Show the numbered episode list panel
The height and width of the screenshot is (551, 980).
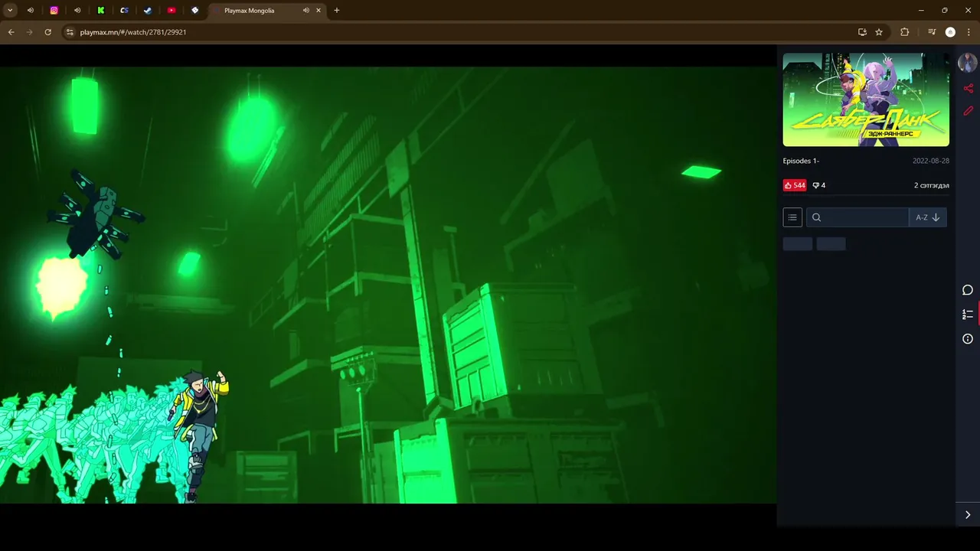coord(968,315)
